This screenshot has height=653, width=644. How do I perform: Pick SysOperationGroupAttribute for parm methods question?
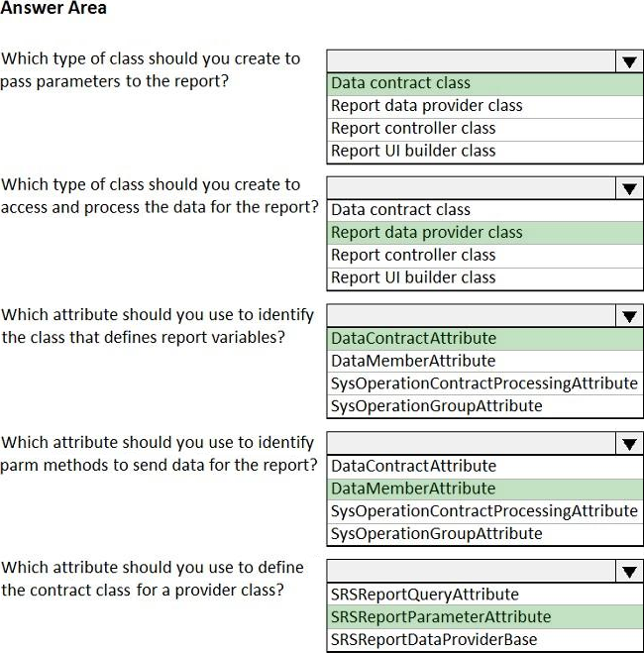click(x=437, y=534)
